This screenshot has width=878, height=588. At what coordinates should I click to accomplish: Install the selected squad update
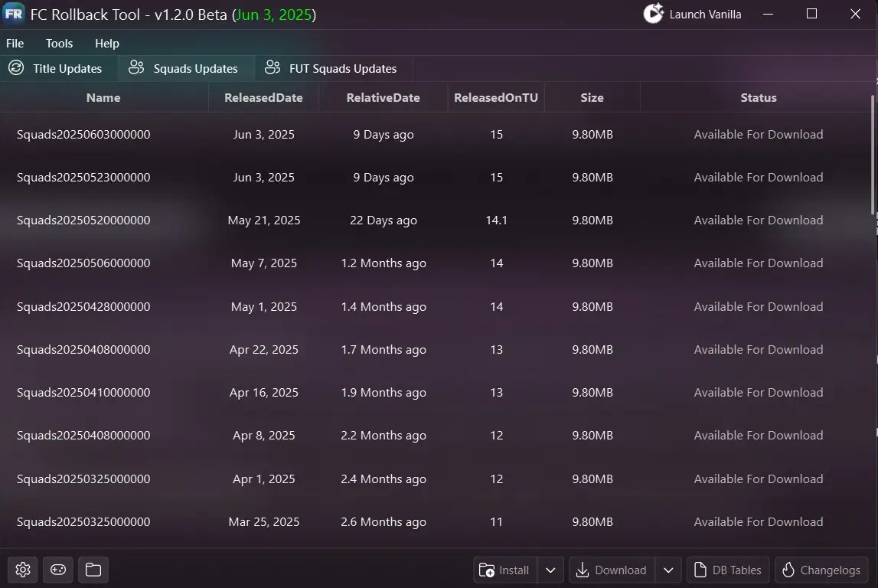click(x=505, y=570)
